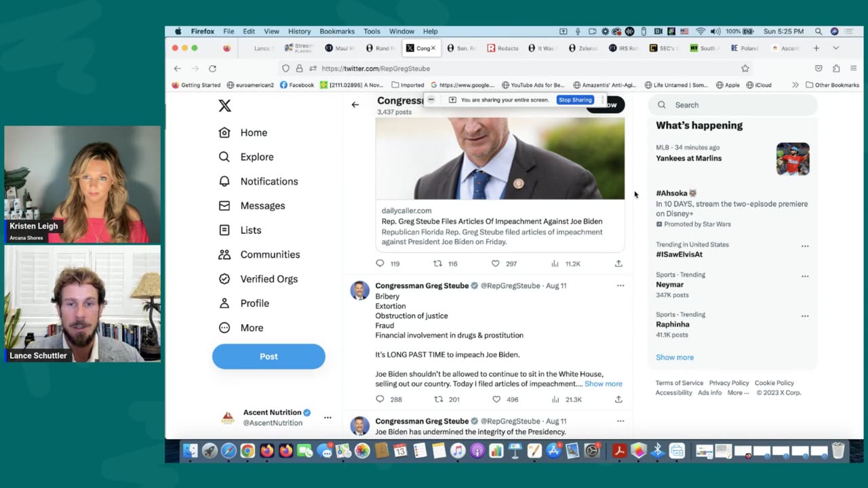Open the Firefox application menu (hamburger)
The width and height of the screenshot is (868, 488).
(x=853, y=68)
